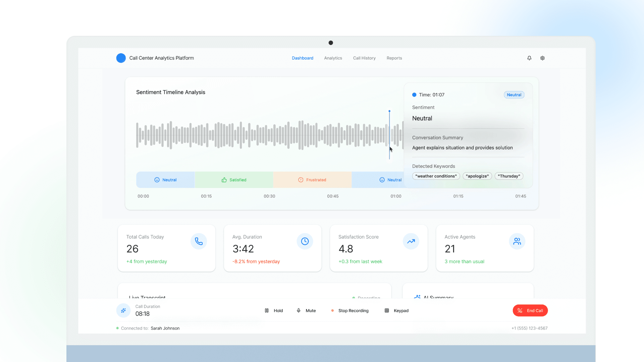Image resolution: width=644 pixels, height=362 pixels.
Task: Click the thumbs-up icon in Satisfied segment
Action: click(x=224, y=180)
